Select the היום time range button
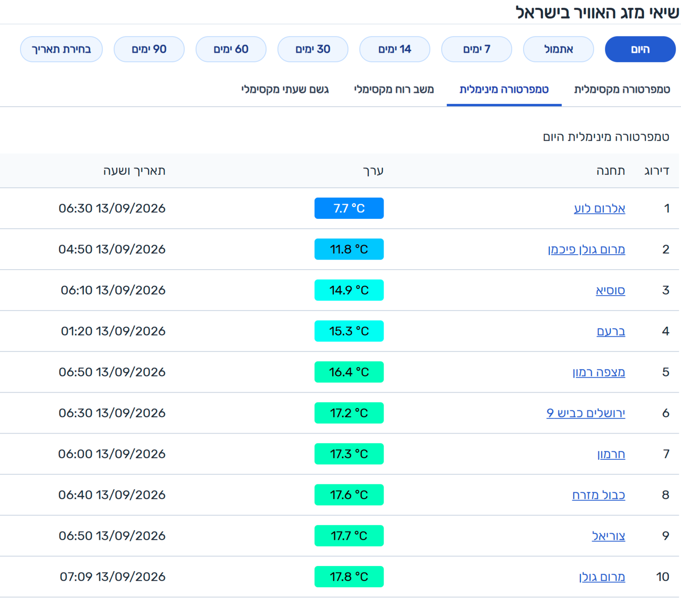The height and width of the screenshot is (616, 681). click(x=640, y=49)
